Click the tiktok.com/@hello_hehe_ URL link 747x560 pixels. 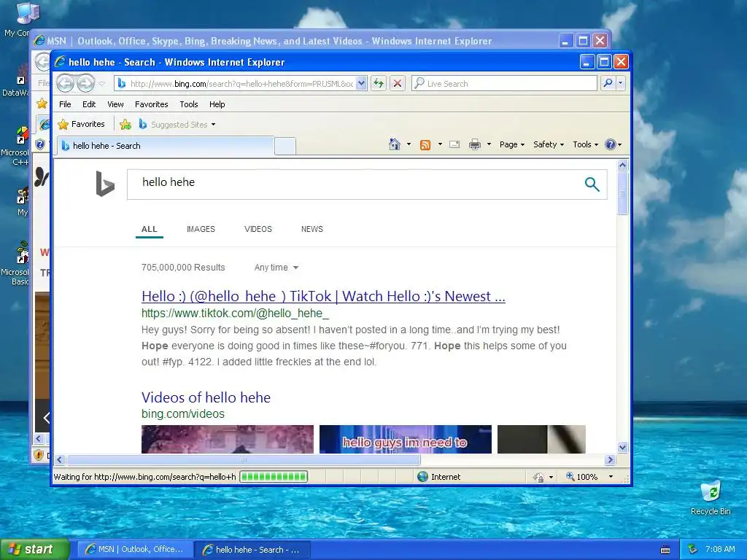click(235, 314)
